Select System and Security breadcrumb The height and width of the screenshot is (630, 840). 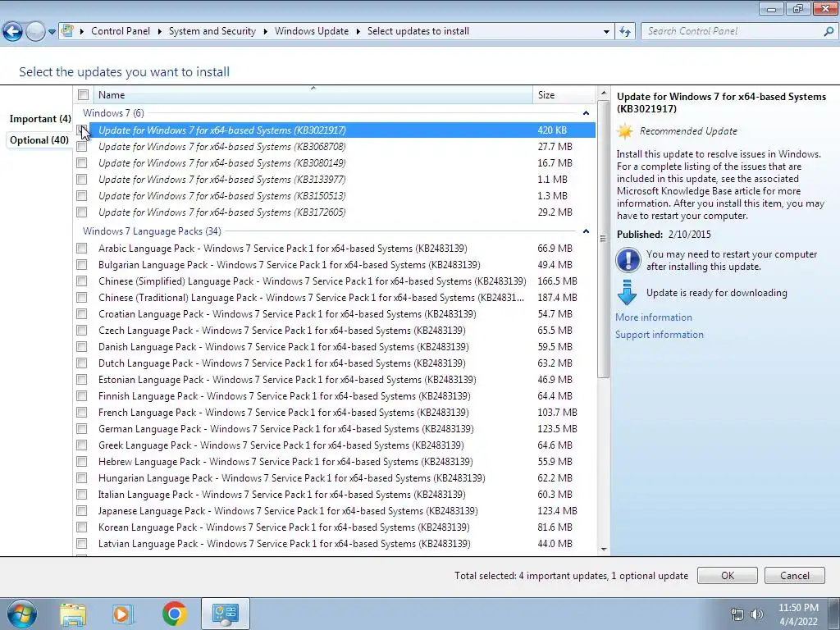(x=212, y=31)
